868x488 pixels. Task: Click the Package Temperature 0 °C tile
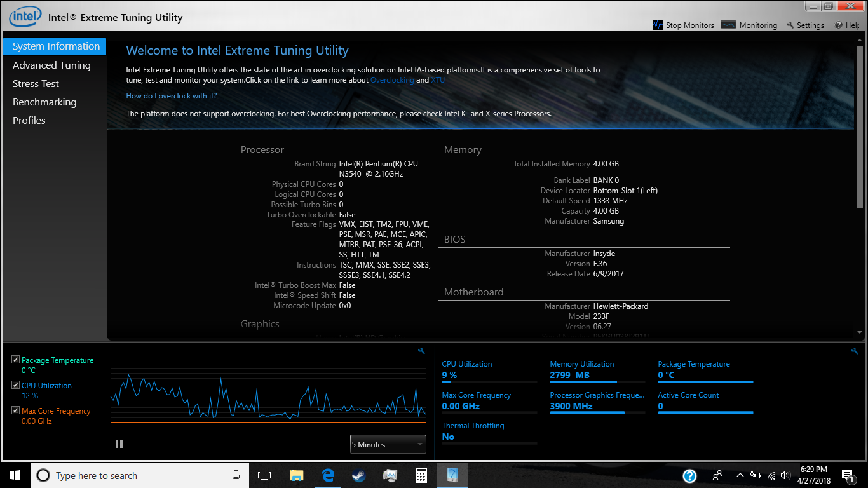705,372
